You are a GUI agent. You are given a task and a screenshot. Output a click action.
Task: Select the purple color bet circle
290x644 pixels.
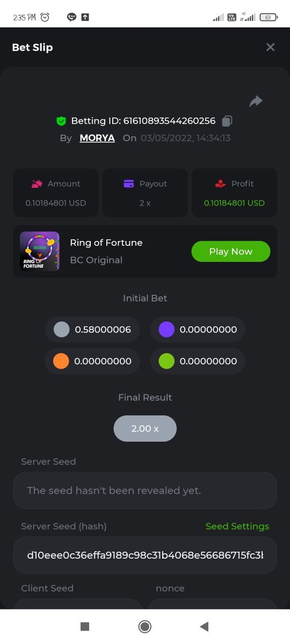167,330
